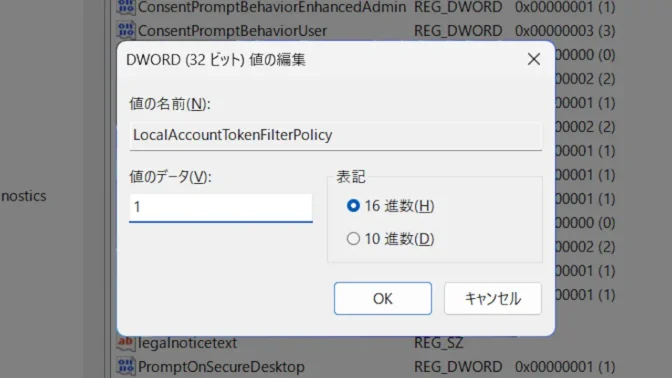Click REG_DWORD type in PromptOnSecureDesktop row
The width and height of the screenshot is (672, 378).
[x=458, y=367]
